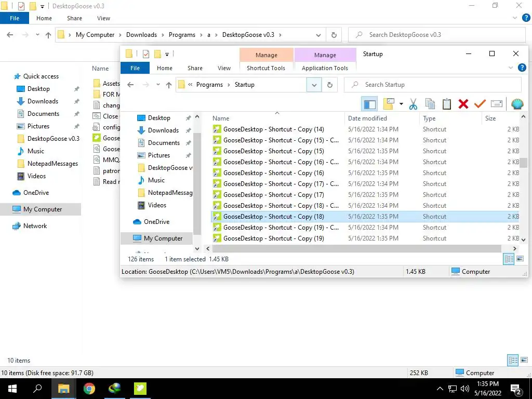Click Programs breadcrumb in Startup address bar
The image size is (532, 399).
[209, 85]
